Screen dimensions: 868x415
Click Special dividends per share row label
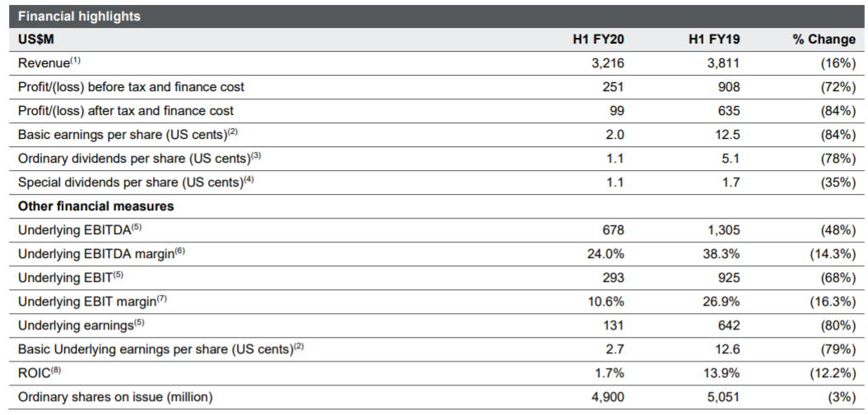point(137,182)
